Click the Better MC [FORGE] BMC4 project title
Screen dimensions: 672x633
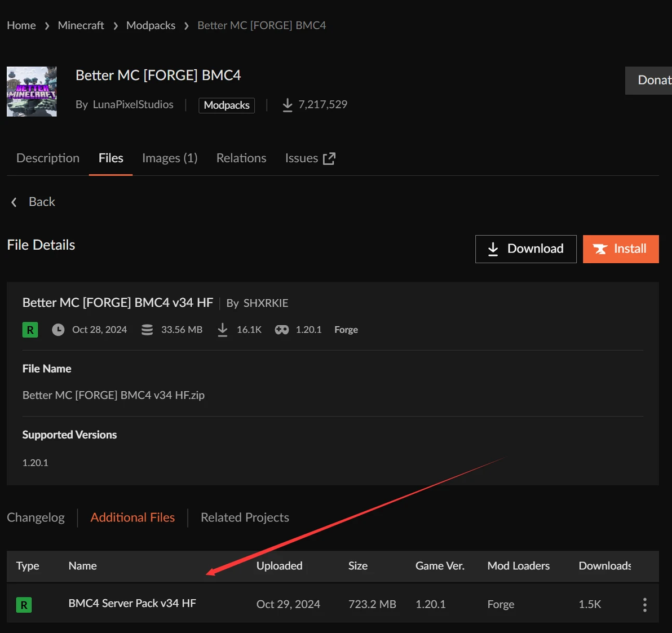[x=158, y=76]
